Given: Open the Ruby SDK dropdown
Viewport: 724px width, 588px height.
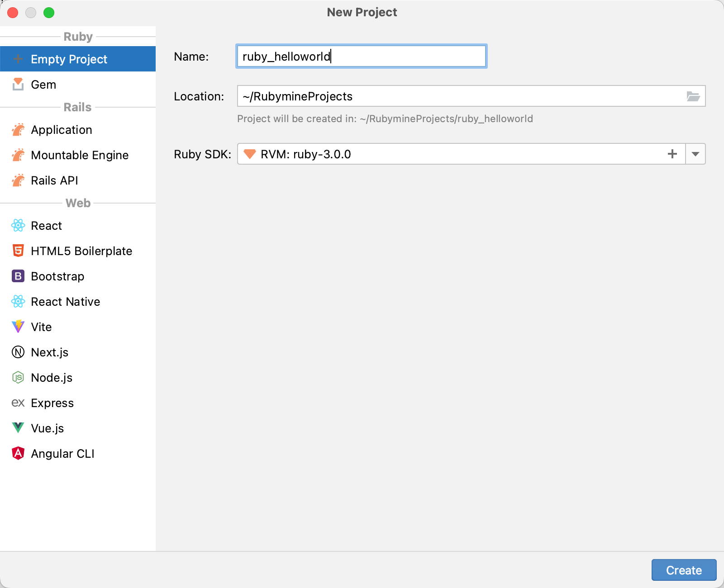Looking at the screenshot, I should click(695, 154).
